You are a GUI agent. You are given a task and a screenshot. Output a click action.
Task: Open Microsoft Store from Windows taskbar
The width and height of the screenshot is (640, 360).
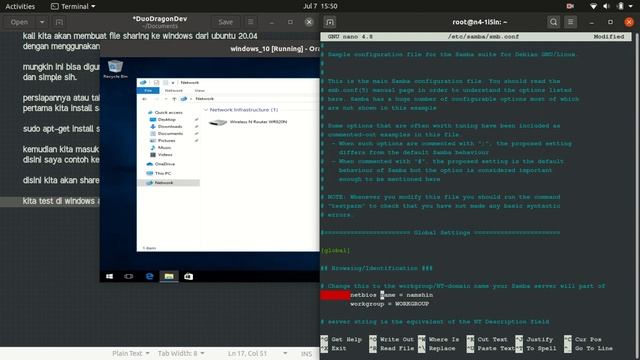pos(189,276)
